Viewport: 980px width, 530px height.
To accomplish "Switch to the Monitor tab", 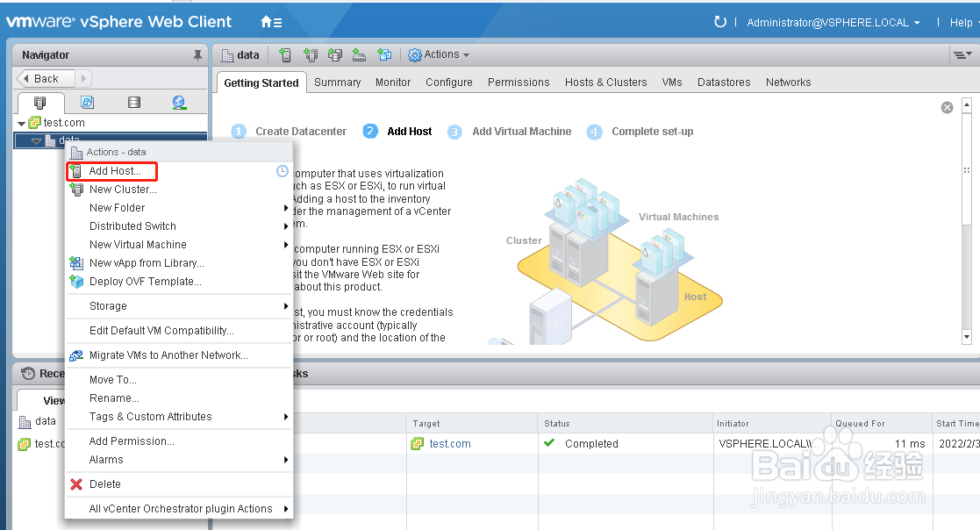I will (393, 82).
